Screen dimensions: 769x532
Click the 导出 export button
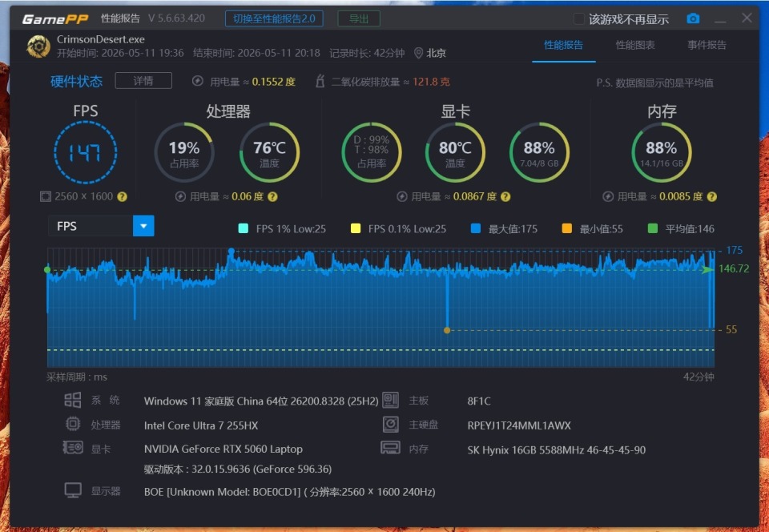[x=359, y=18]
